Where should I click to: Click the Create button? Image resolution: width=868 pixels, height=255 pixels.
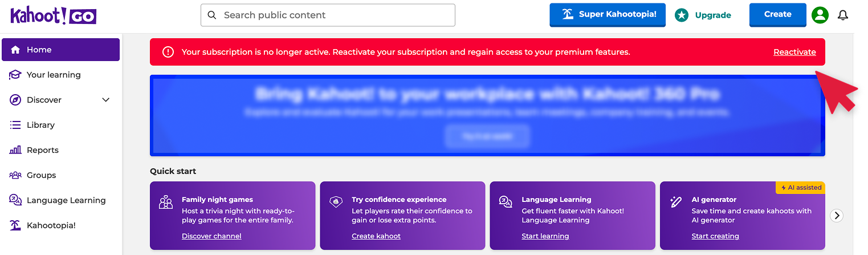click(x=777, y=15)
